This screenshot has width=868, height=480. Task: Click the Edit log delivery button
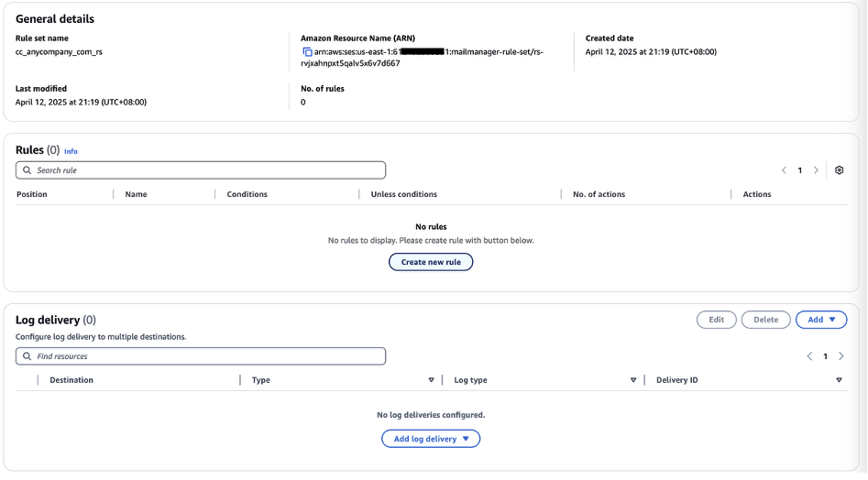716,320
